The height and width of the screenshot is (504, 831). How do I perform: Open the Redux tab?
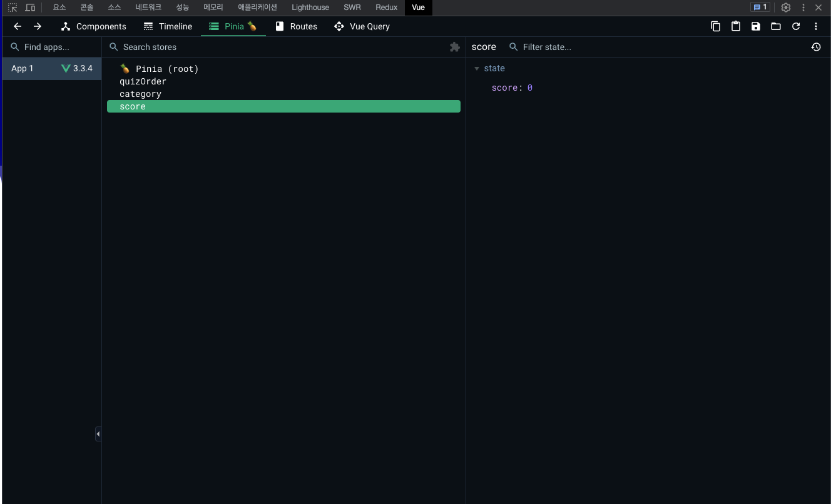coord(387,8)
